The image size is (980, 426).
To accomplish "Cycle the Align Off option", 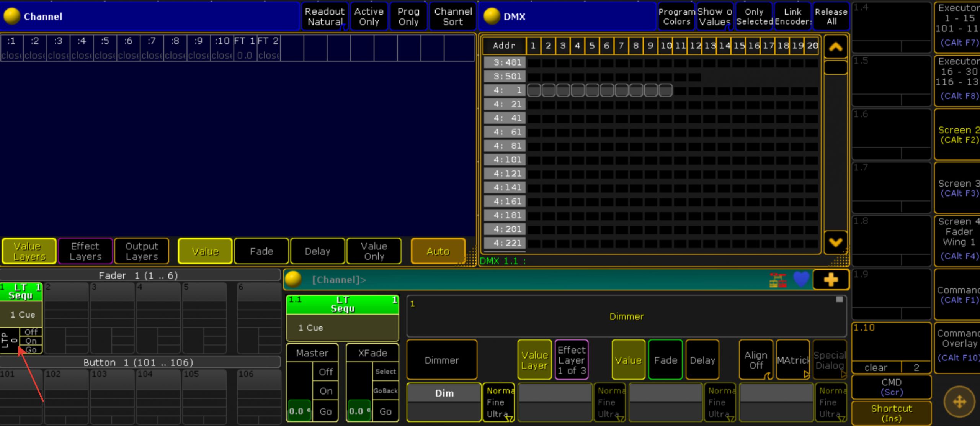I will coord(756,360).
